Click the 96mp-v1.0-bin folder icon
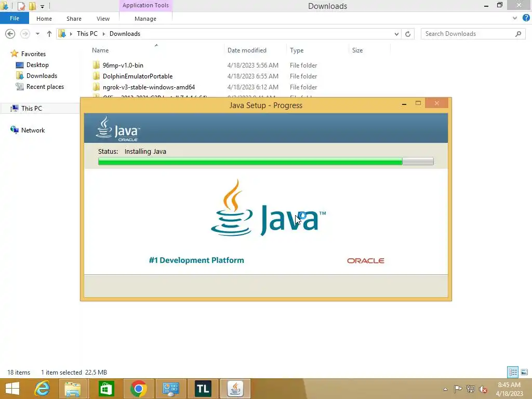The height and width of the screenshot is (399, 532). pyautogui.click(x=96, y=65)
